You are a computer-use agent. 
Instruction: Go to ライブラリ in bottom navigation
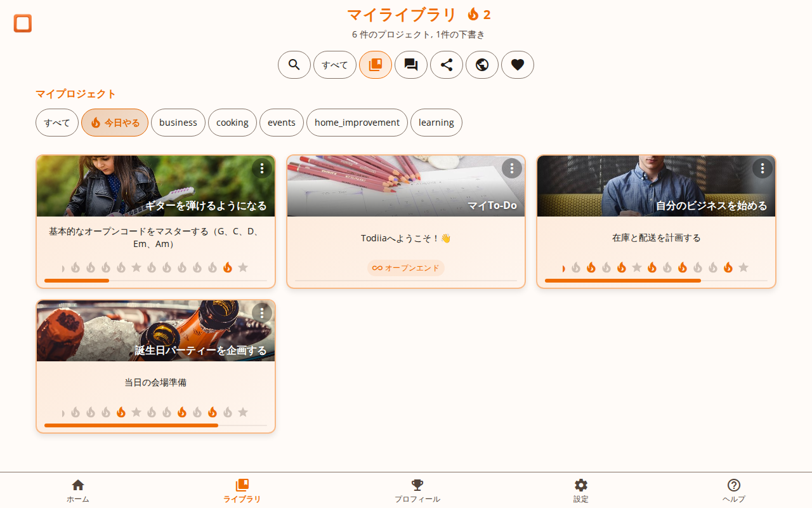tap(242, 490)
